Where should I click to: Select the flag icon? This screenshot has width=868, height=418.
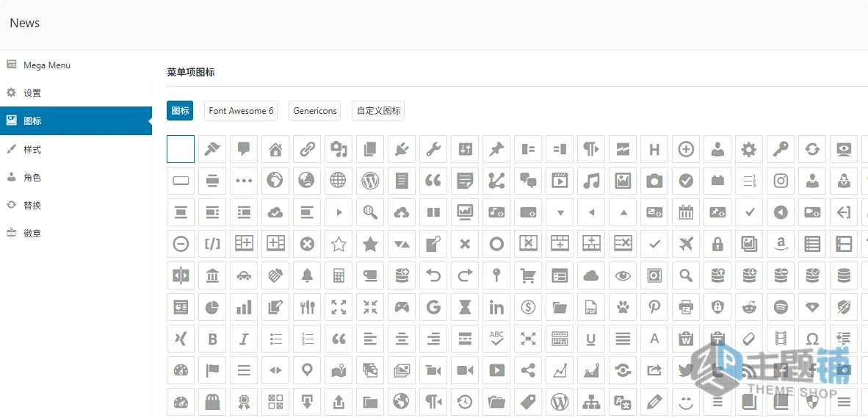pos(212,370)
